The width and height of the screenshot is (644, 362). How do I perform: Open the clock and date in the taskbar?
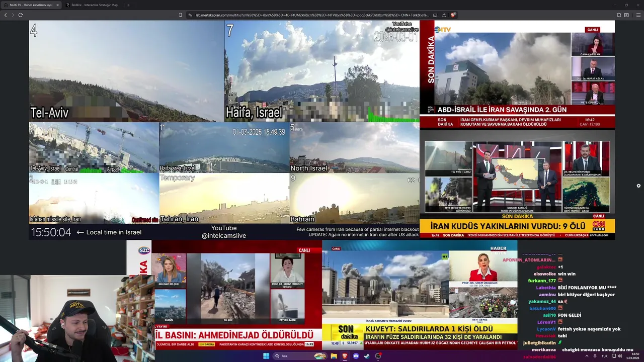[633, 356]
